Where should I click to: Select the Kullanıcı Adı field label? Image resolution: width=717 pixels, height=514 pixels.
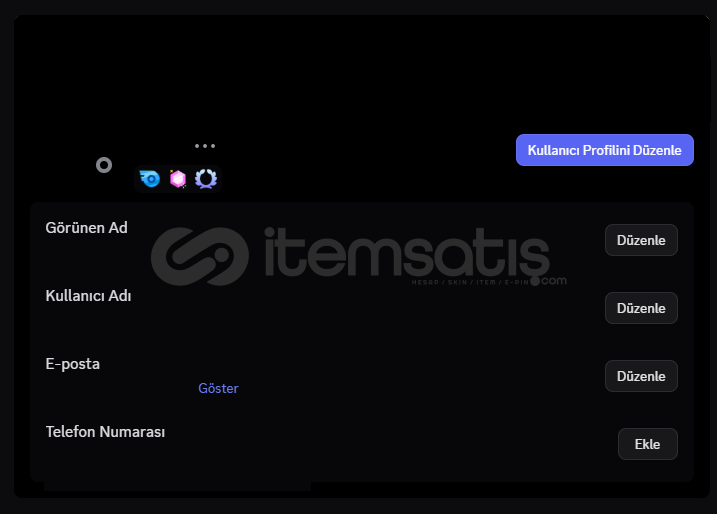(88, 296)
